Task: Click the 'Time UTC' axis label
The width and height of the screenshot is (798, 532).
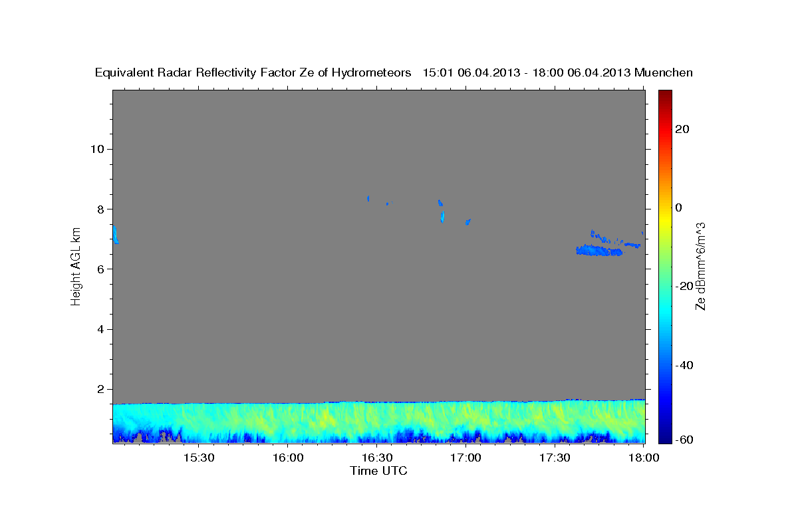Action: point(378,471)
